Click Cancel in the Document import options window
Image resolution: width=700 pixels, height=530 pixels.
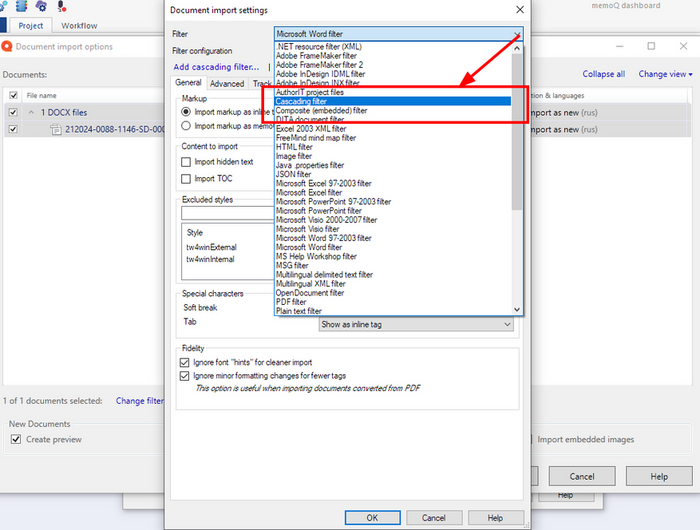click(x=582, y=476)
